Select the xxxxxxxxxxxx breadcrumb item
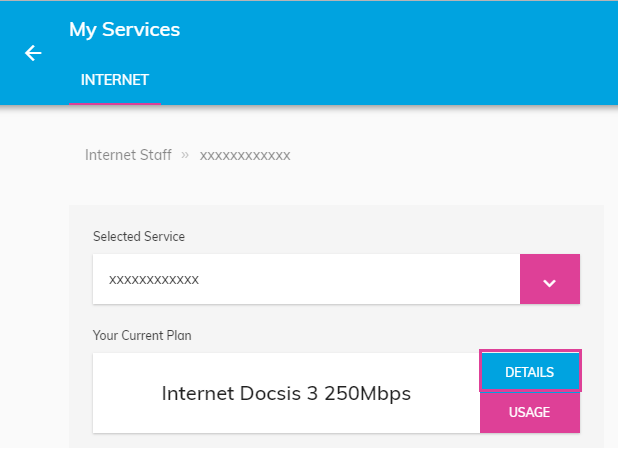This screenshot has width=619, height=449. click(x=245, y=155)
